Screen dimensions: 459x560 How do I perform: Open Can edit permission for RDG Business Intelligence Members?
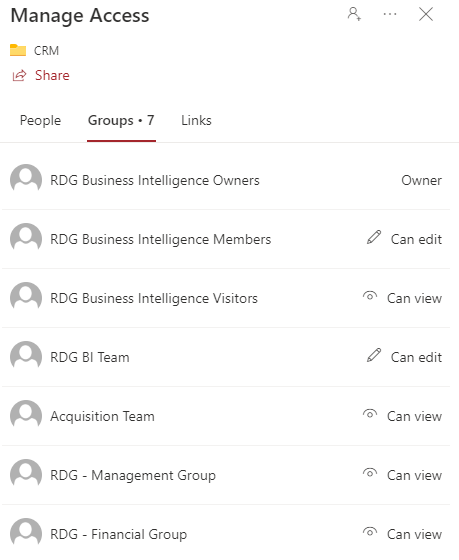[416, 239]
